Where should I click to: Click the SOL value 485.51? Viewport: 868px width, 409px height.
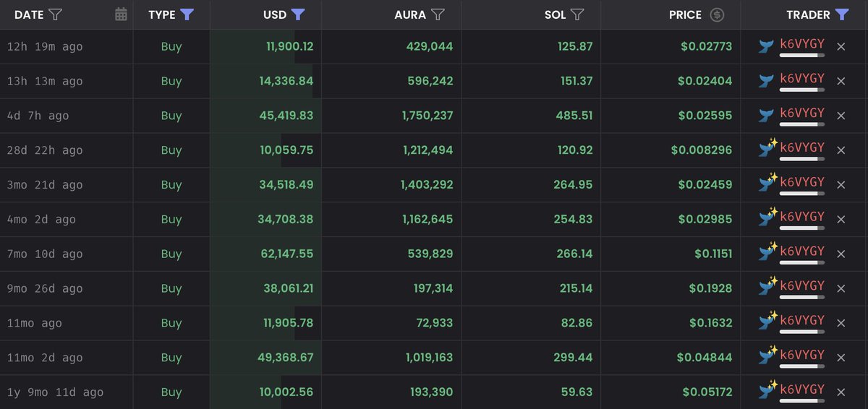(576, 116)
